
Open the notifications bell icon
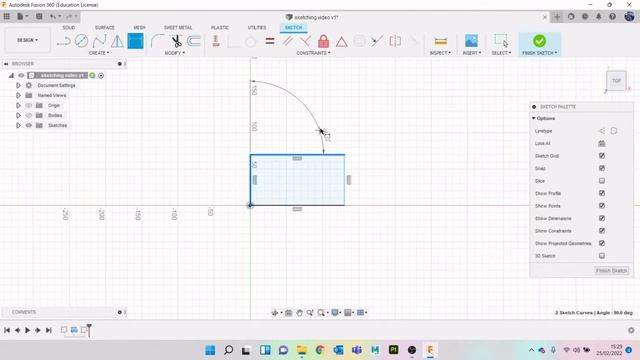pyautogui.click(x=599, y=17)
